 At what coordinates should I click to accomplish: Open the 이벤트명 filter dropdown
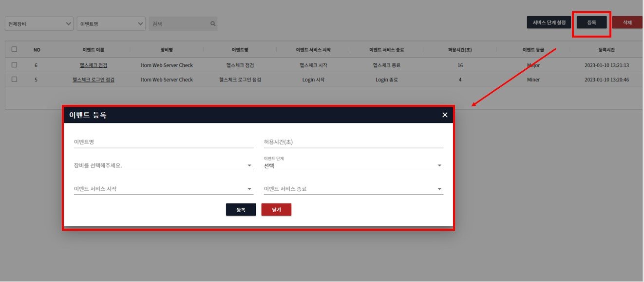click(111, 23)
